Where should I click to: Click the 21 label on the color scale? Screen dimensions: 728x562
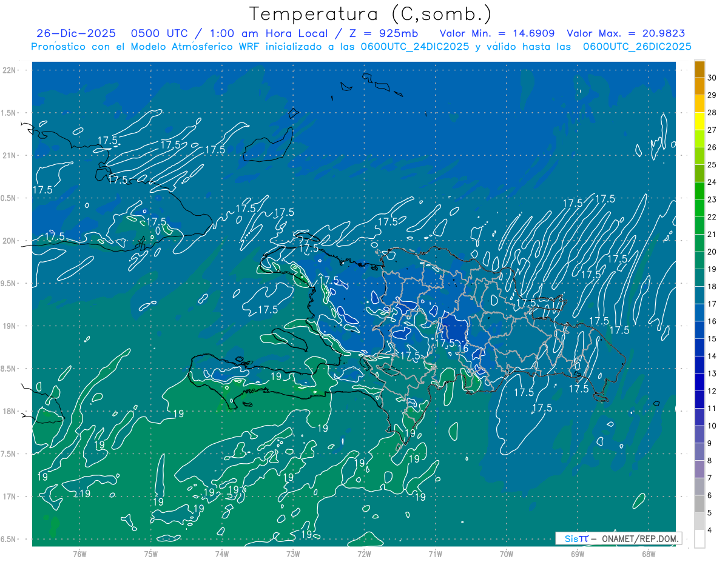point(712,234)
